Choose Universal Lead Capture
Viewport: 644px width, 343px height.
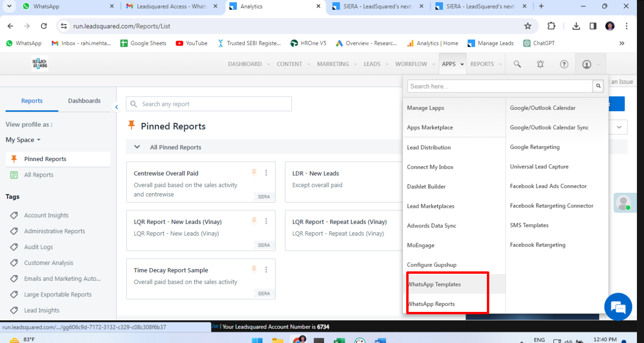539,167
